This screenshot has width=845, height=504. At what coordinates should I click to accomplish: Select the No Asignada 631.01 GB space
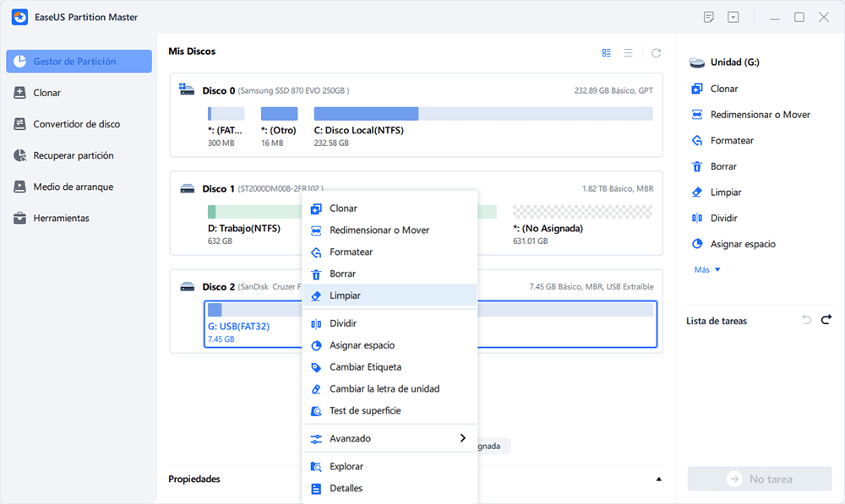pos(582,212)
